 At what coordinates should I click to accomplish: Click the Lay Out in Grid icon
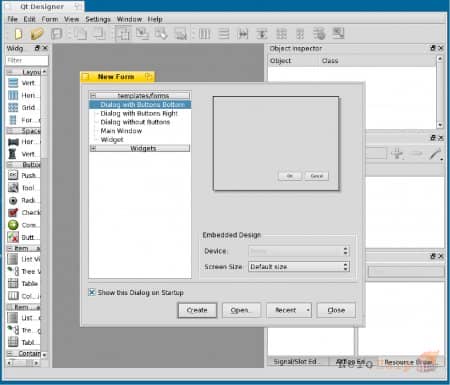click(x=281, y=34)
